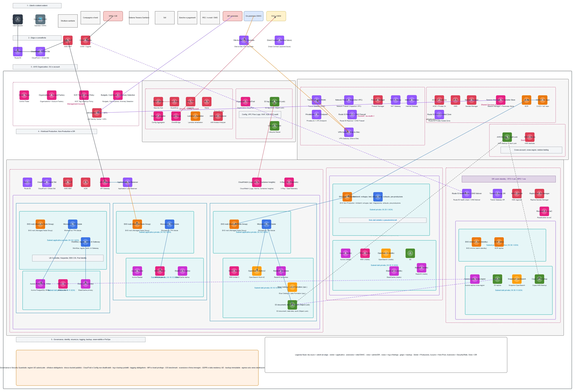Click the IAM Access Analyzer icon
This screenshot has width=575, height=392.
tap(218, 116)
